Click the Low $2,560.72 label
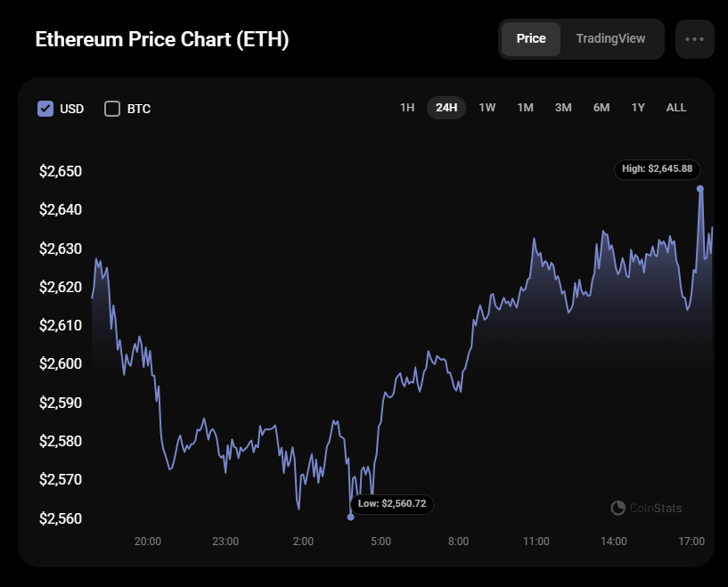Viewport: 728px width, 587px height. point(392,504)
